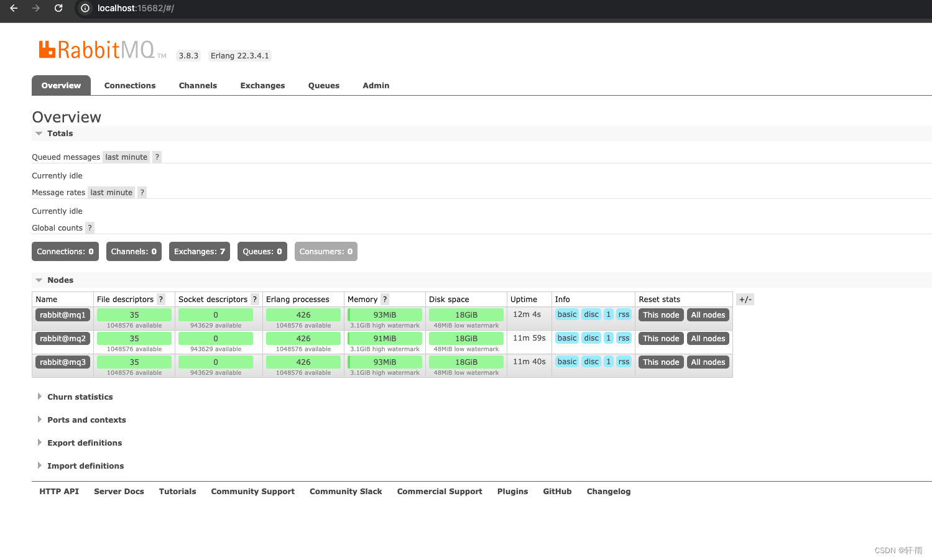Screen dimensions: 932x560
Task: Open help for Socket descriptors column
Action: pyautogui.click(x=255, y=300)
